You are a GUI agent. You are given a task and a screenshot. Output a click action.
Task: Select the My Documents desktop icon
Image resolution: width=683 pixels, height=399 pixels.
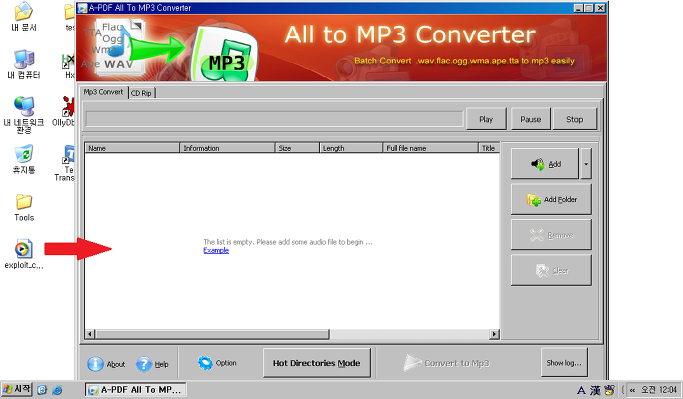tap(24, 17)
